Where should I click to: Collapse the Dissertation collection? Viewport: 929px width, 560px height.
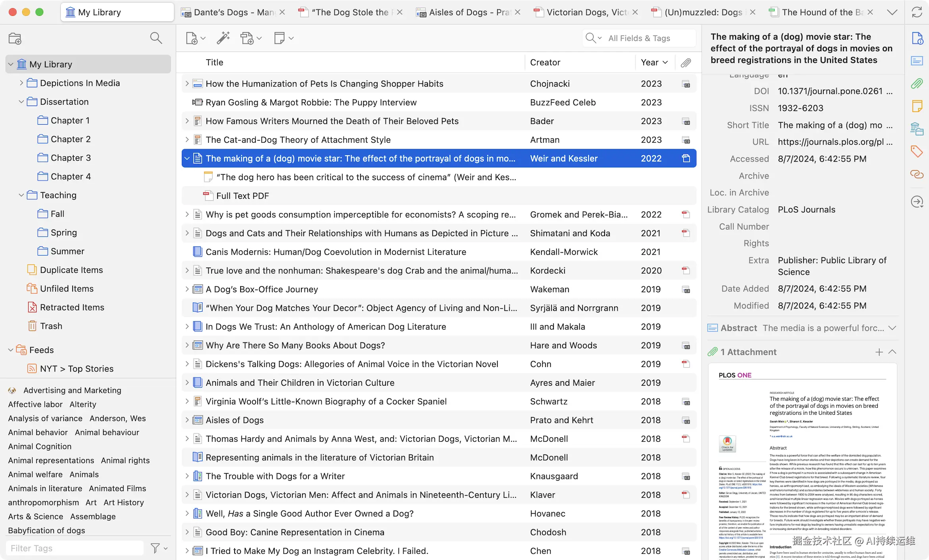[21, 102]
